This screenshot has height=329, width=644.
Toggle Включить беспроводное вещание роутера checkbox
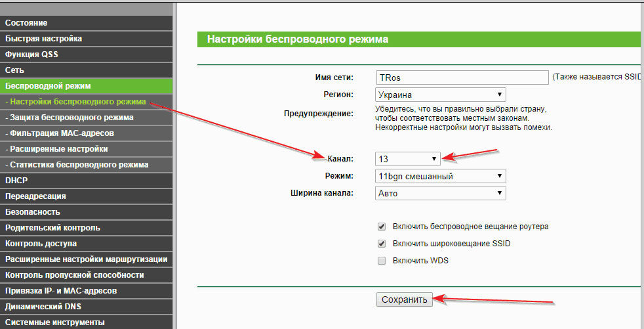click(x=382, y=227)
